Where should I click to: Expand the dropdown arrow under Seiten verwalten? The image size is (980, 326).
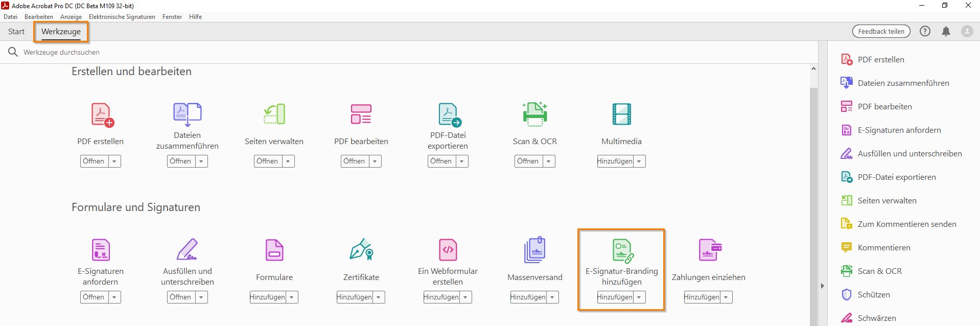coord(288,161)
